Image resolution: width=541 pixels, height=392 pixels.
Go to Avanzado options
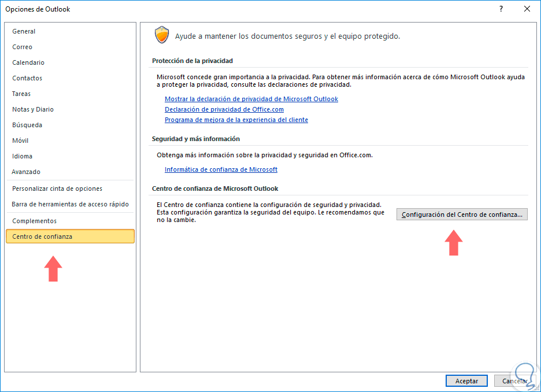[26, 172]
